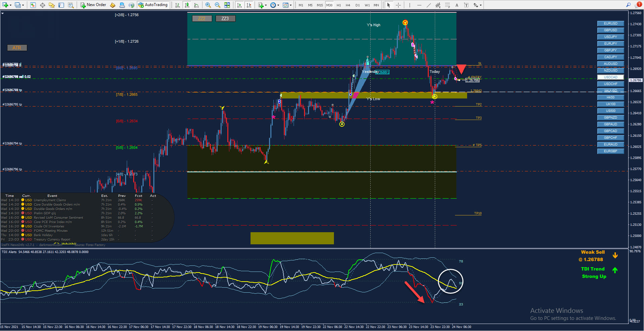Click the New Order button
The image size is (644, 331).
tap(93, 5)
